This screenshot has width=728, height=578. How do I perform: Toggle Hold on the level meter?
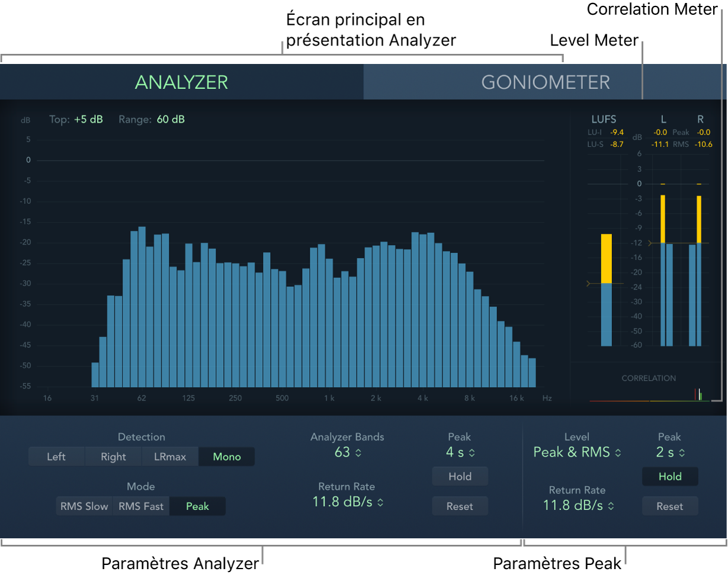[670, 476]
